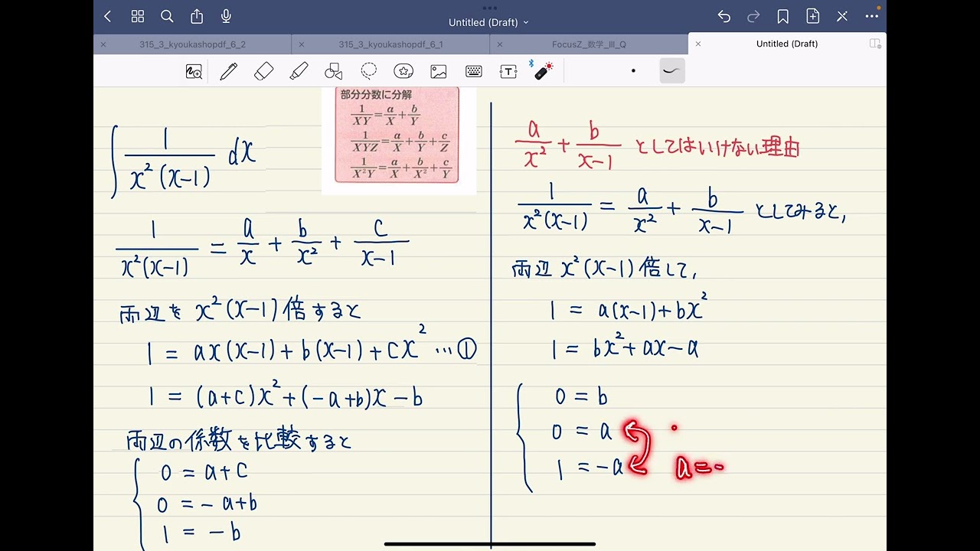Select the Laser pointer tool
Image resolution: width=980 pixels, height=551 pixels.
543,70
